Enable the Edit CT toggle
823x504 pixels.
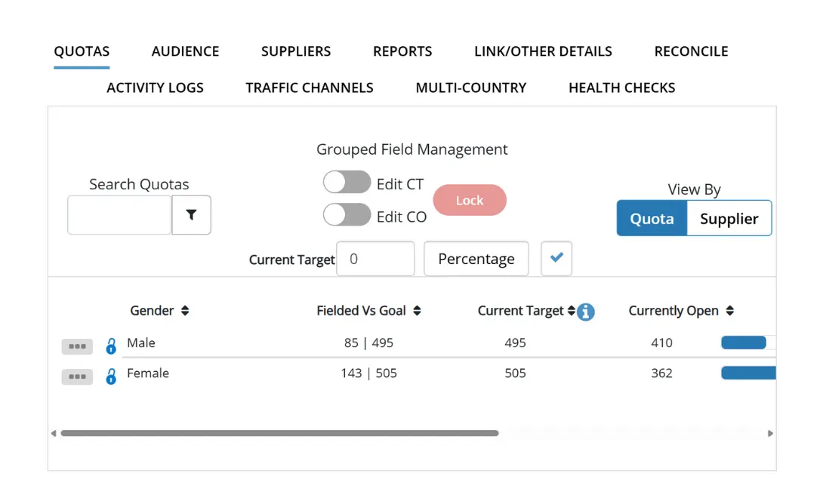347,183
